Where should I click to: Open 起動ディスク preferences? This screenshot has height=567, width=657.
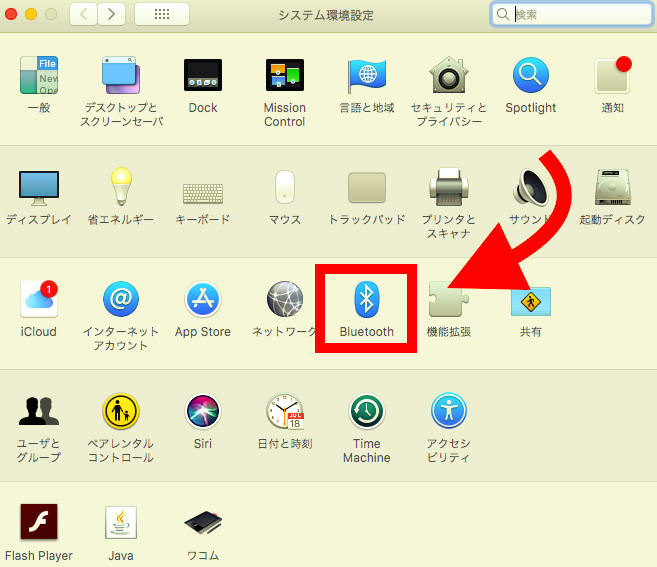tap(613, 187)
